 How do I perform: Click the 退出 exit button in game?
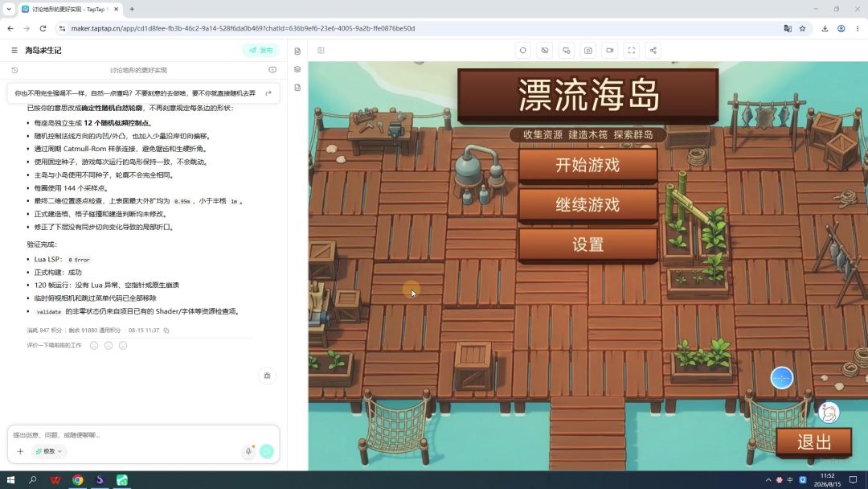pos(813,442)
